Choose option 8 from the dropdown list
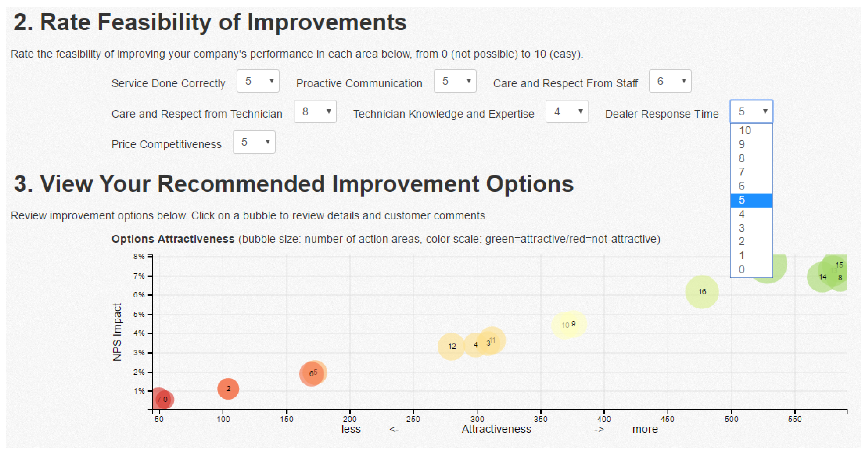 click(751, 158)
